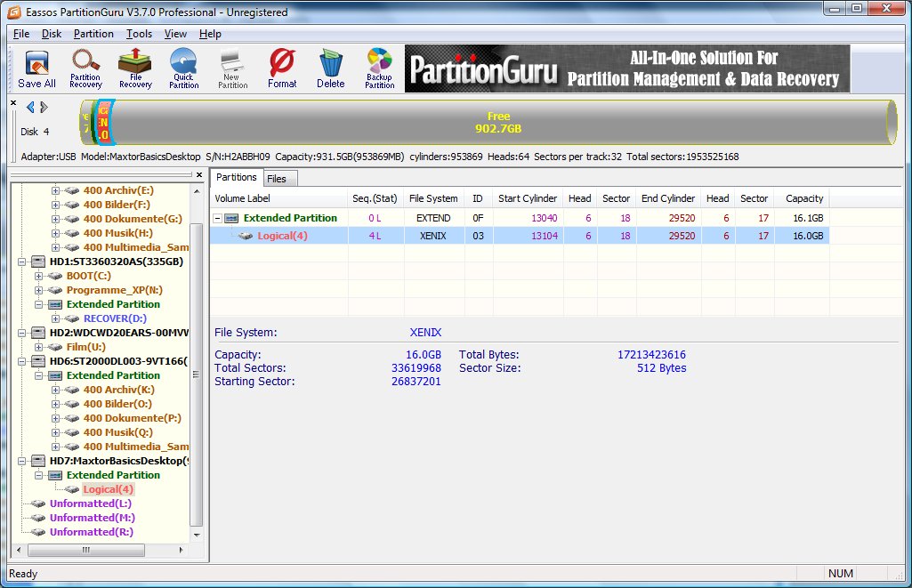Collapse the HD7:MaxtorBasicsDesktop disk node
This screenshot has width=912, height=588.
pos(22,461)
